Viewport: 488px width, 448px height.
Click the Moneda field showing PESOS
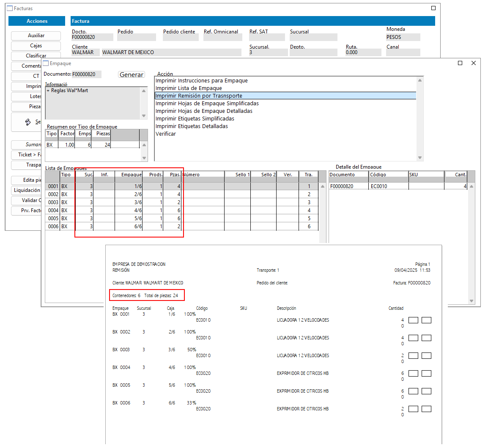pos(403,37)
